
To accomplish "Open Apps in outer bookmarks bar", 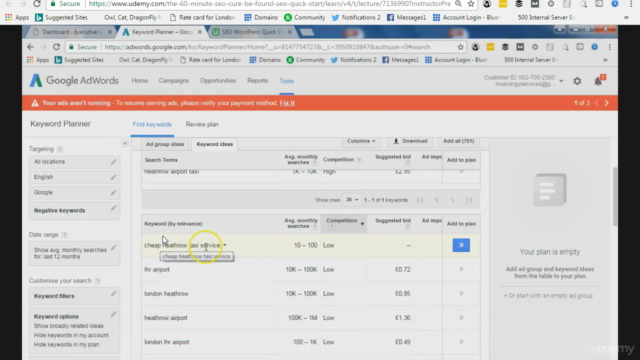I will pyautogui.click(x=17, y=18).
